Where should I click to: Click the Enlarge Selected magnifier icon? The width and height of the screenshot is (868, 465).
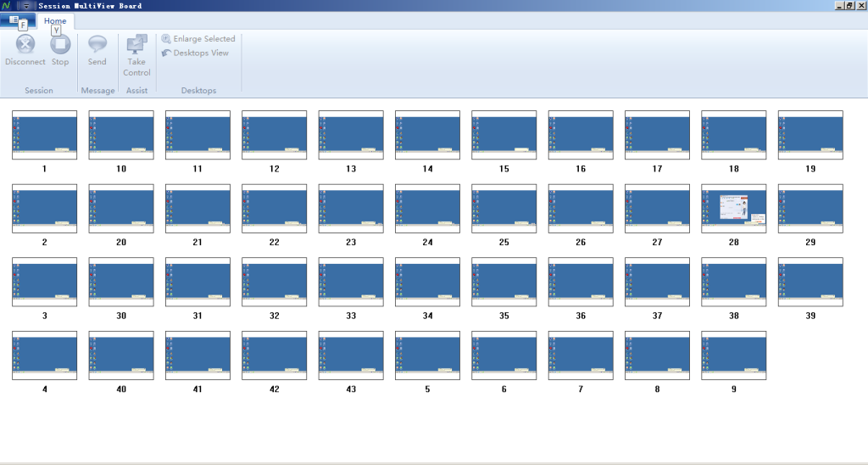point(167,39)
